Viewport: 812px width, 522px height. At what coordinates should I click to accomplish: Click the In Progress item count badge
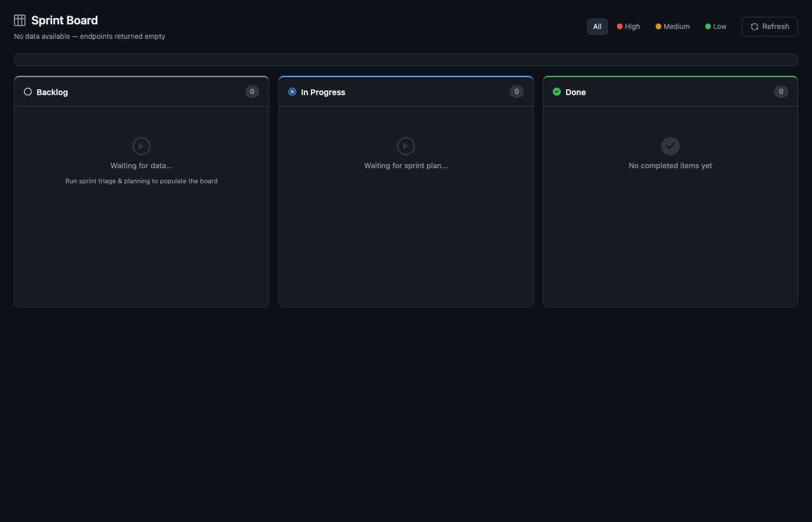point(517,92)
